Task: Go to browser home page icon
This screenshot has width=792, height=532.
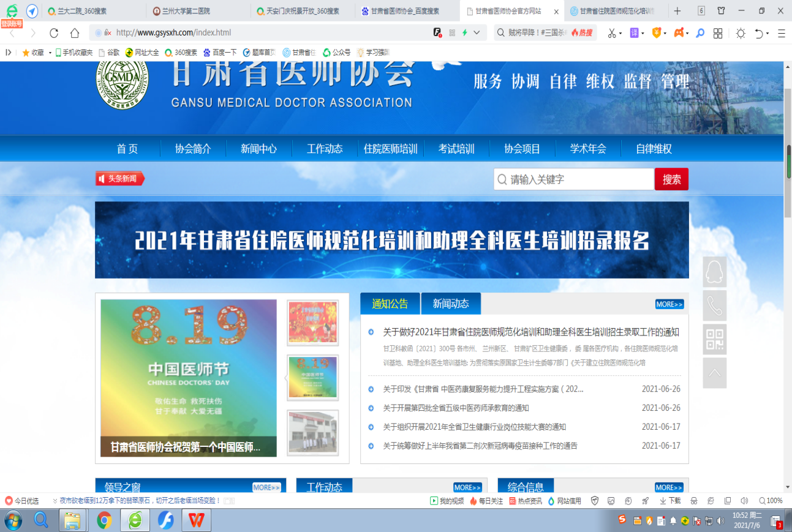Action: 75,33
